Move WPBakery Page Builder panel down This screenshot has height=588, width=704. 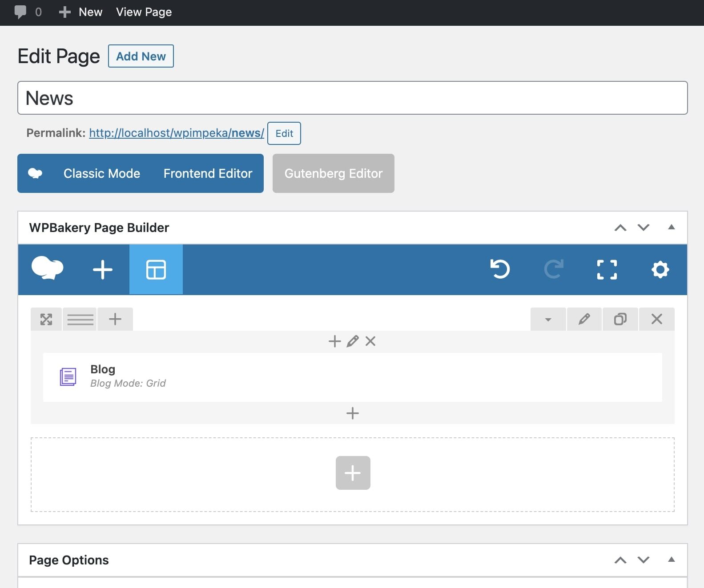point(644,228)
